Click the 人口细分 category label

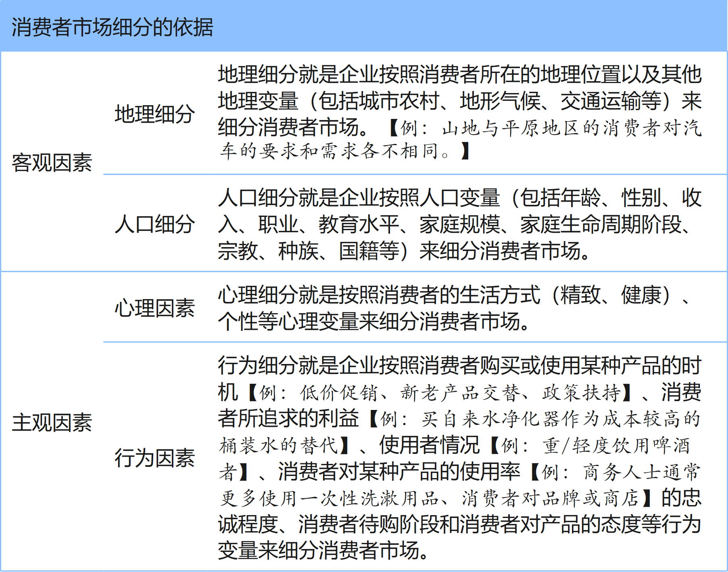point(154,224)
